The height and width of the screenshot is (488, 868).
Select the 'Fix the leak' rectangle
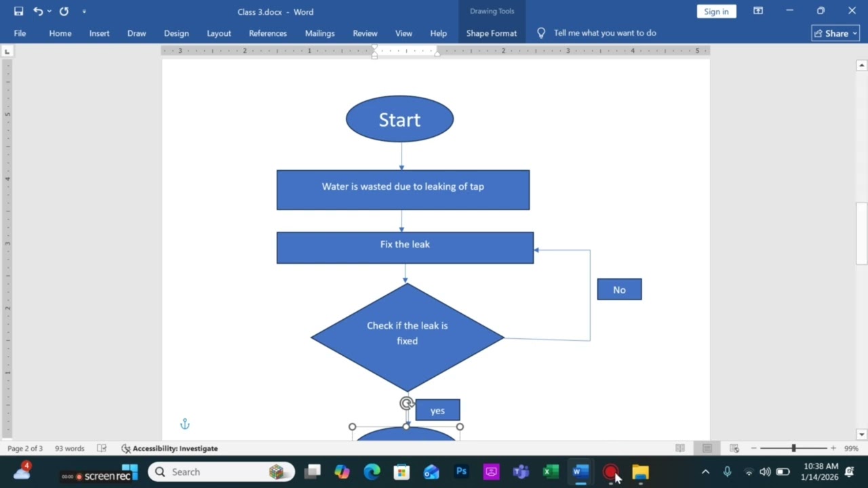click(x=405, y=247)
